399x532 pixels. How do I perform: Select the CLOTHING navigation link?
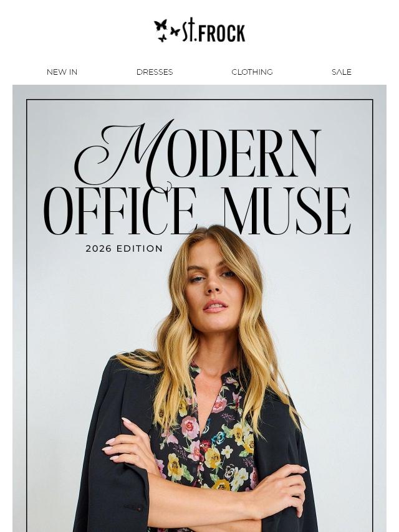[252, 72]
